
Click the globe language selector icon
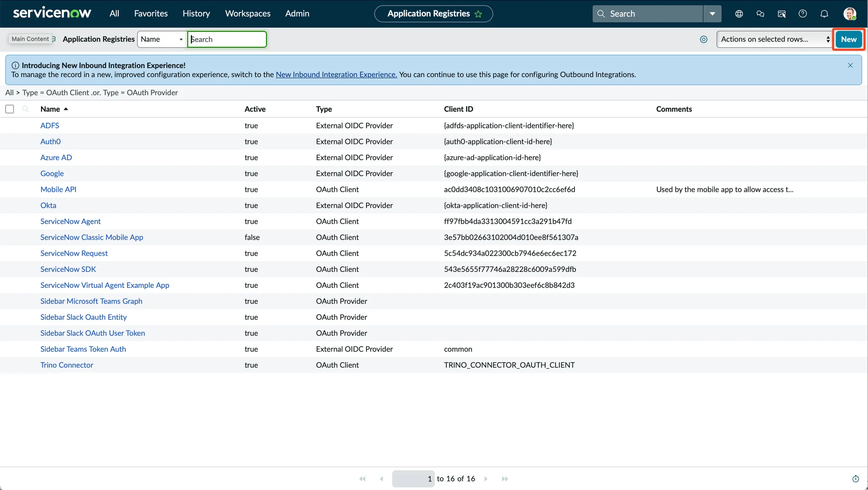pos(739,14)
